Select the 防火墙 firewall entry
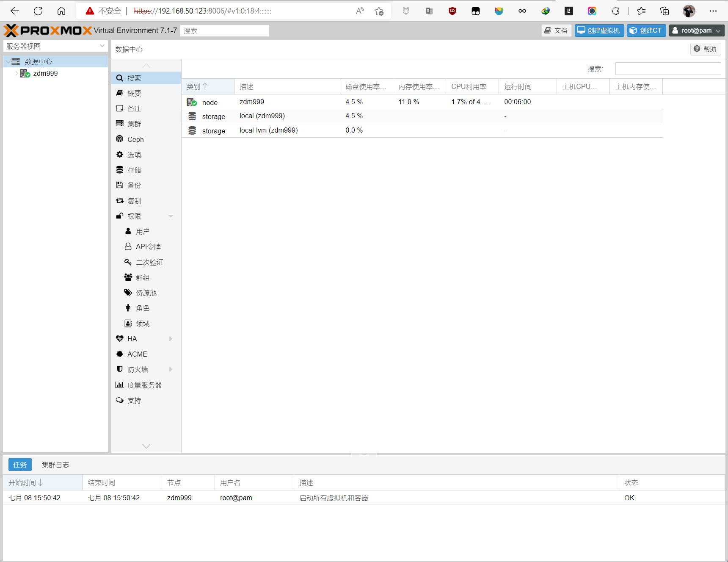The height and width of the screenshot is (562, 728). click(138, 369)
